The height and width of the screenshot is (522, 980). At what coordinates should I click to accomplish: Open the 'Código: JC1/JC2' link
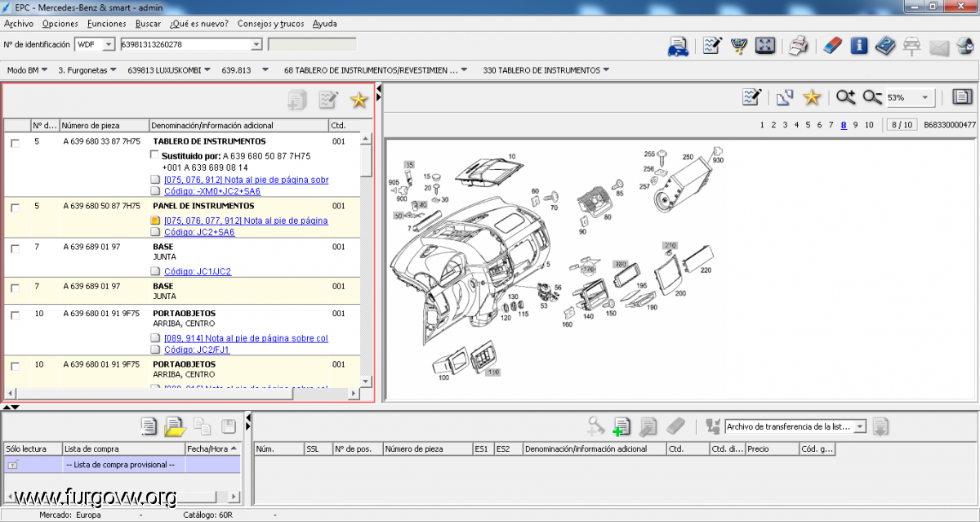[x=198, y=271]
